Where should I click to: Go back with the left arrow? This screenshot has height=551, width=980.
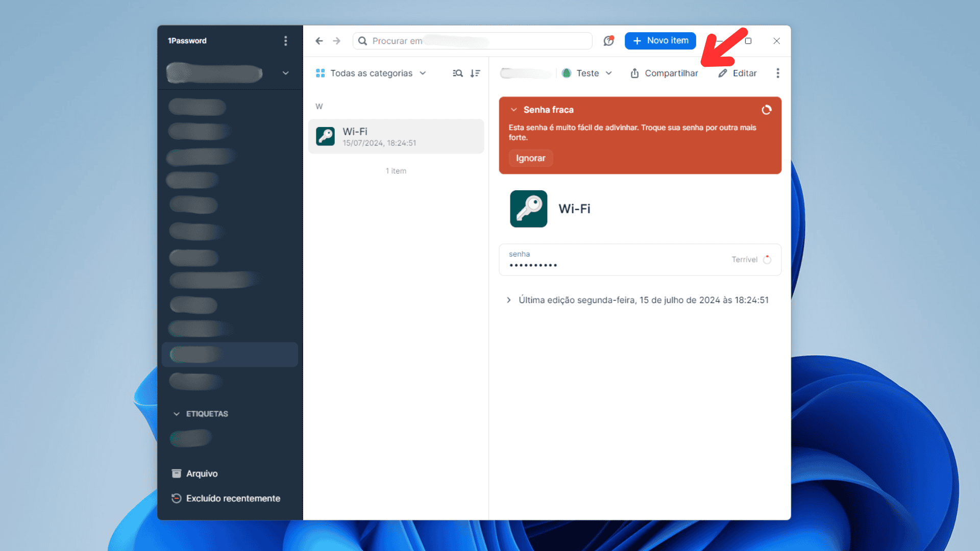pyautogui.click(x=319, y=41)
